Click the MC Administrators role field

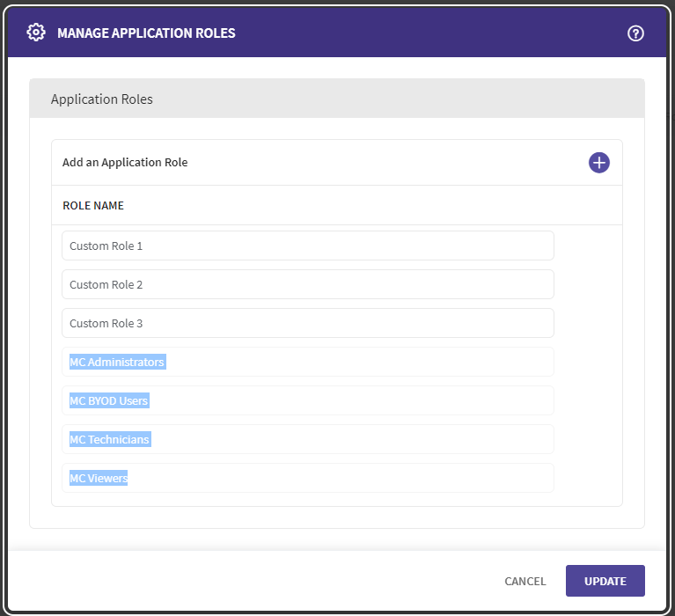(307, 362)
